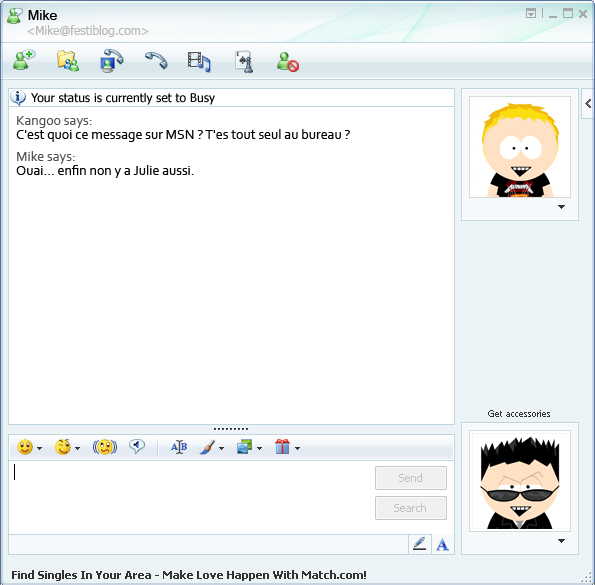Expand the emoticon dropdown arrow
Image resolution: width=595 pixels, height=585 pixels.
coord(39,448)
